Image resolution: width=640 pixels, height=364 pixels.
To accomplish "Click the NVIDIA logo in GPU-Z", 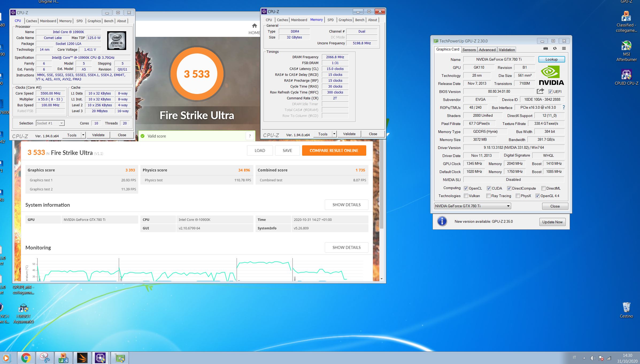I will (x=551, y=76).
